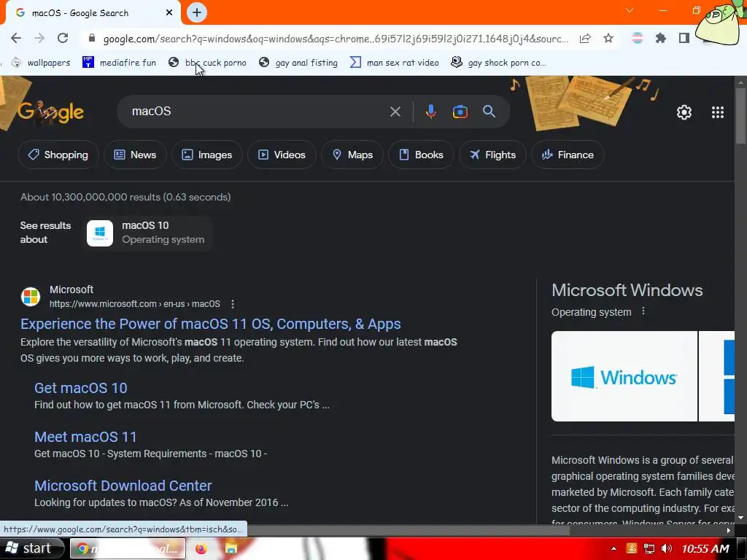Open the Windows logo image in knowledge panel
The image size is (747, 560).
tap(624, 376)
